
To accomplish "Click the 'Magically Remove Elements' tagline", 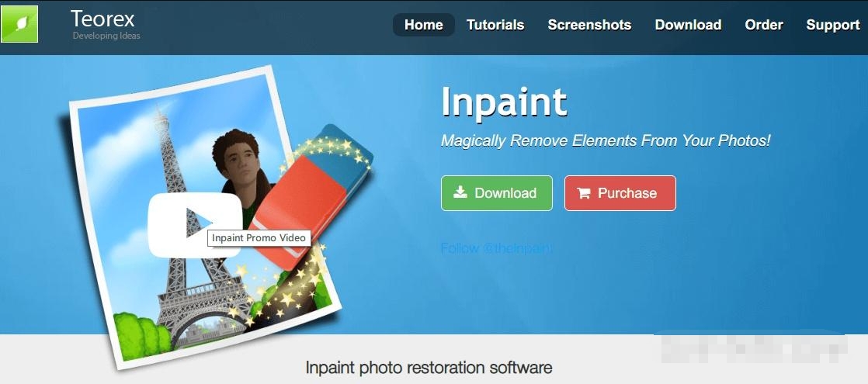I will [x=606, y=140].
